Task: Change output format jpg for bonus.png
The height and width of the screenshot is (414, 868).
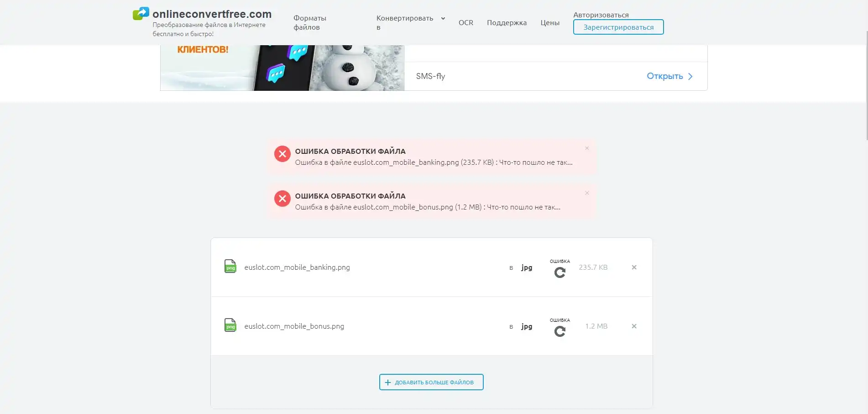Action: pyautogui.click(x=527, y=326)
